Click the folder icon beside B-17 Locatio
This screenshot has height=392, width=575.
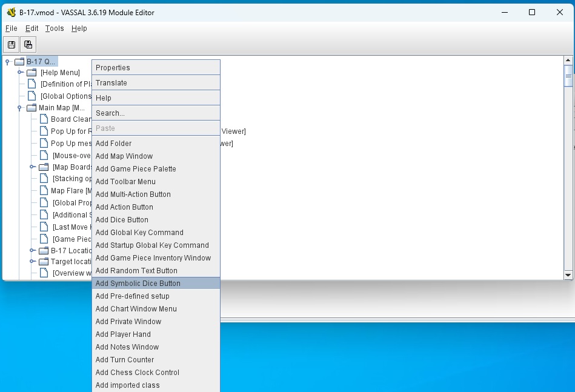pyautogui.click(x=44, y=251)
